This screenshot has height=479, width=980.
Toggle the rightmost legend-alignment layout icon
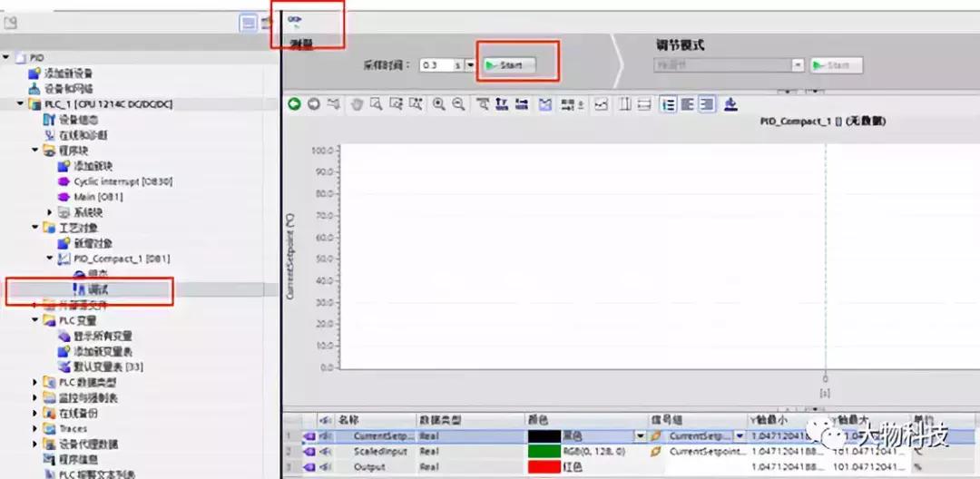[707, 104]
